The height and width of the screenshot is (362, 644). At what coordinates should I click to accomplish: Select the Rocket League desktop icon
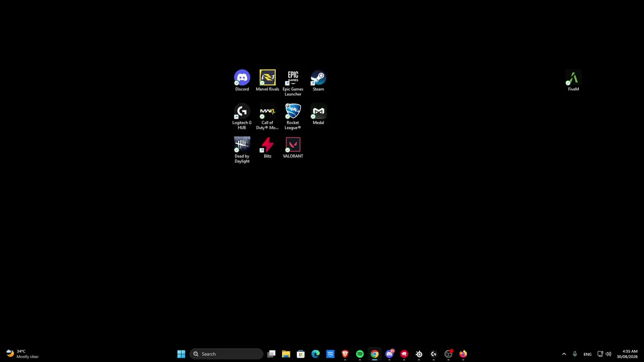click(293, 117)
